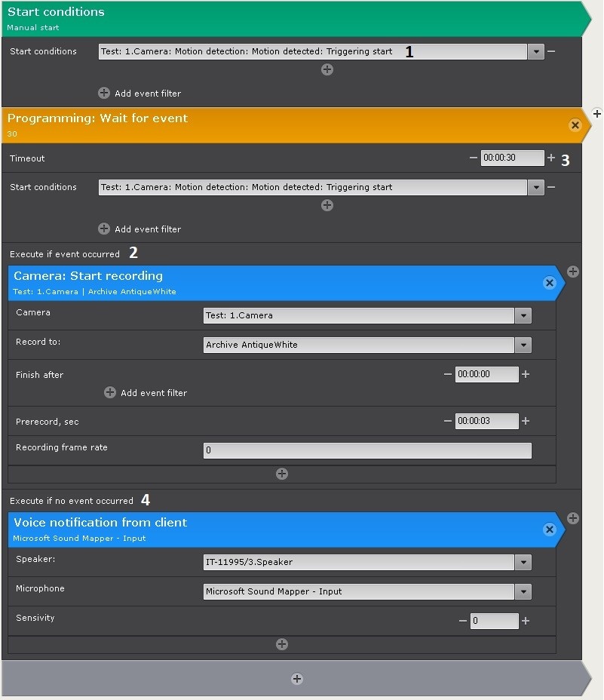Click the Recording frame rate field

pos(367,450)
